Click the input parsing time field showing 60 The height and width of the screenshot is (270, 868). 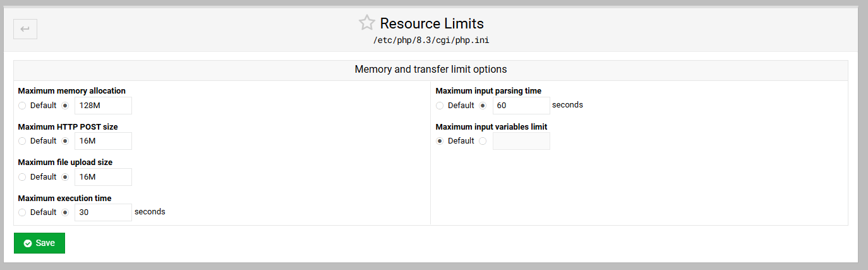point(521,106)
